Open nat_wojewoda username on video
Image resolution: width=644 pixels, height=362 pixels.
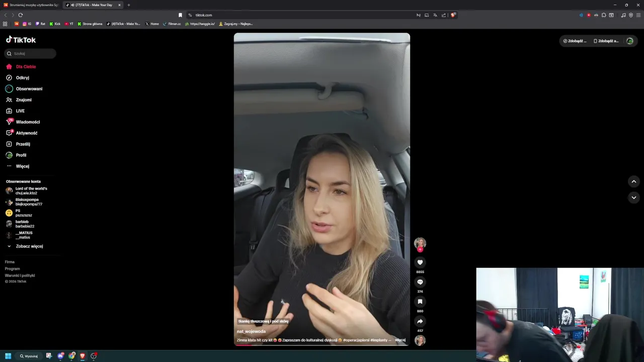click(251, 331)
